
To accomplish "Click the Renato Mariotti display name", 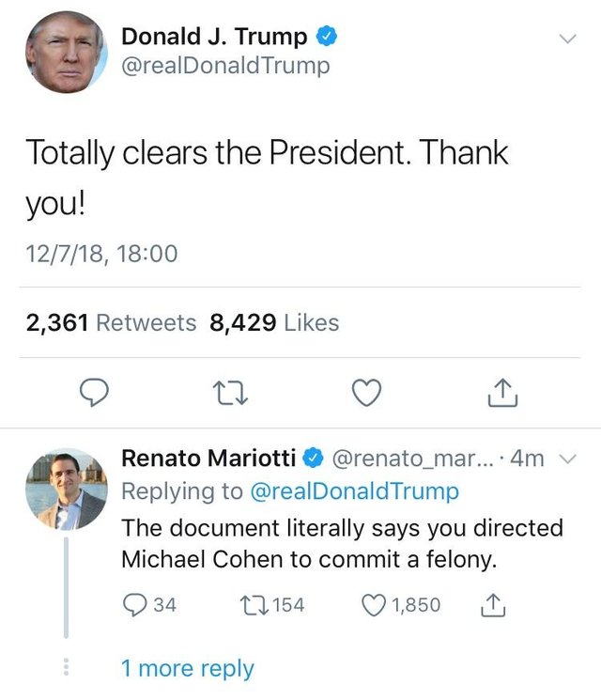I will (208, 458).
